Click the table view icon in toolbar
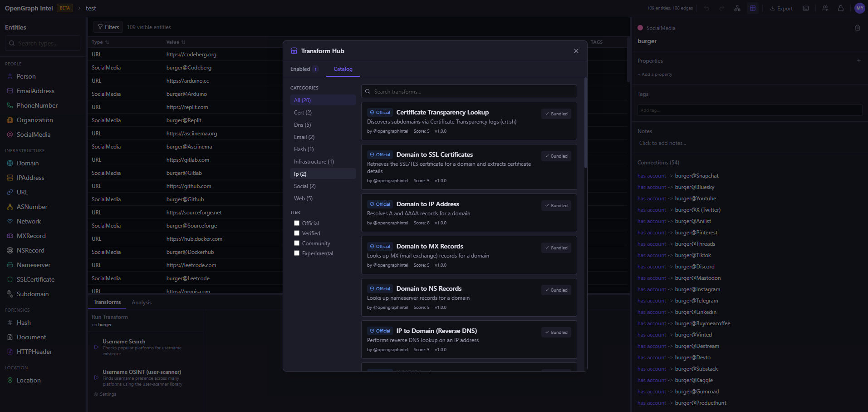 (753, 8)
